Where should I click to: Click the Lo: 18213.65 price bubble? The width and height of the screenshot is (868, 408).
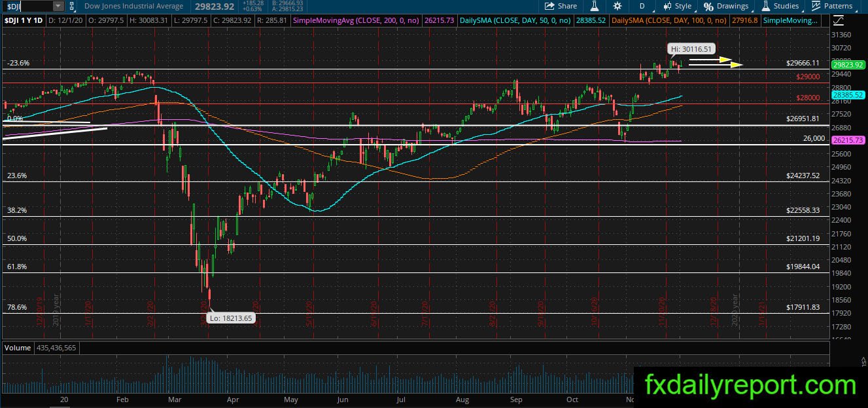230,318
